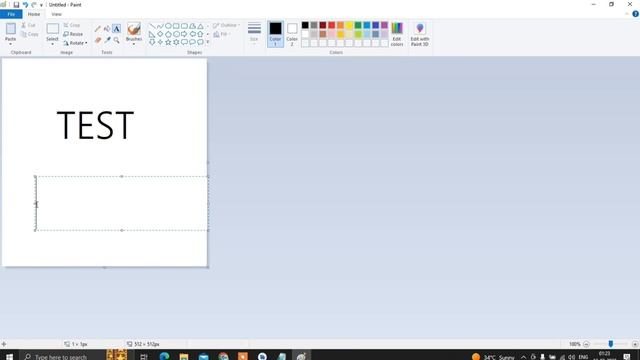Click the Redo arrow in title bar

(x=34, y=4)
